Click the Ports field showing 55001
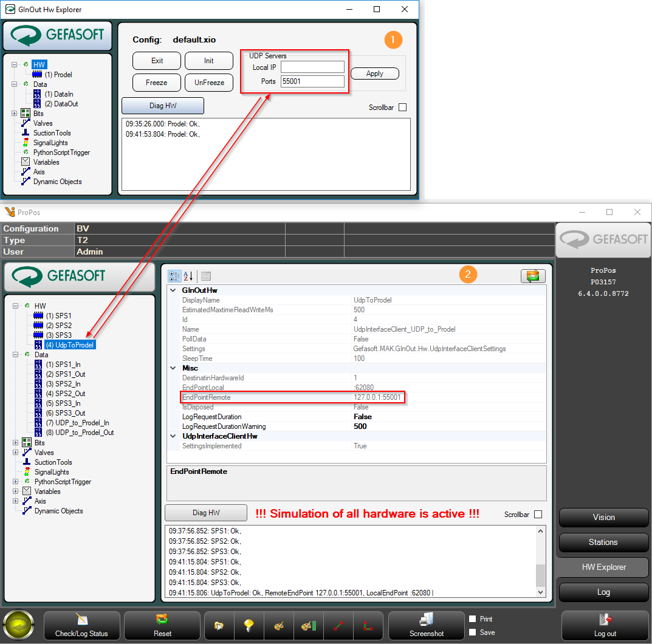The image size is (652, 644). (x=313, y=81)
